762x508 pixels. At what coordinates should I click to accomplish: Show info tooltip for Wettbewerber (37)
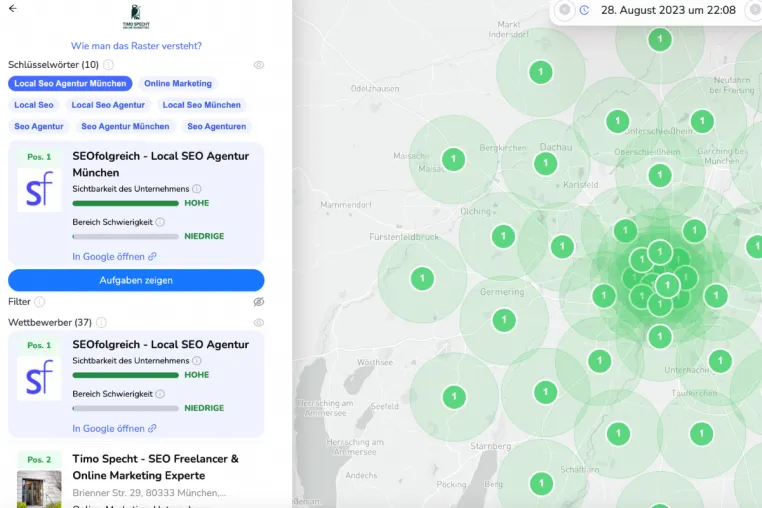tap(101, 322)
